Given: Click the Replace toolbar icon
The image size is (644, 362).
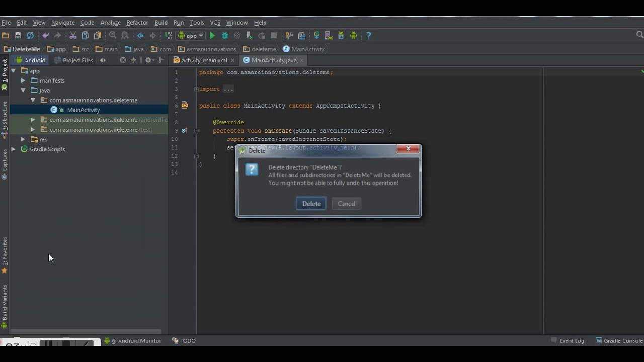Looking at the screenshot, I should [x=125, y=36].
